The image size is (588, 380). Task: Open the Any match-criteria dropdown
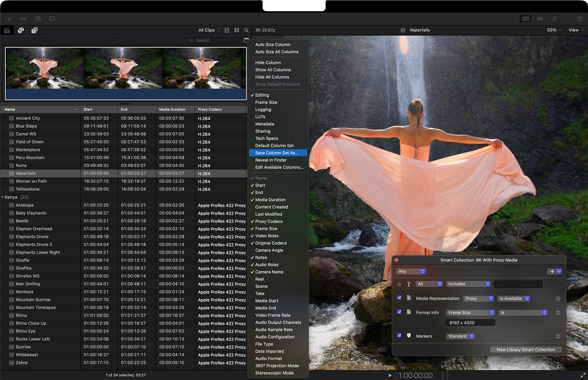[x=411, y=272]
